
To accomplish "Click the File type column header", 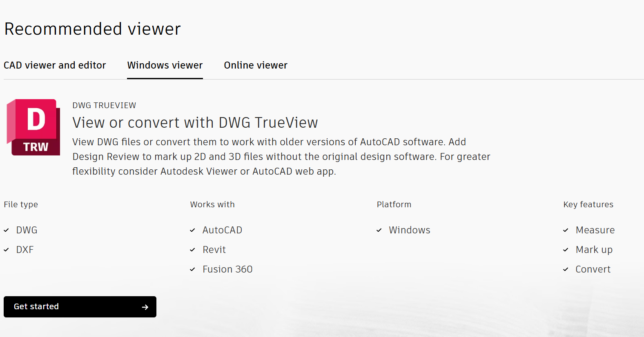I will (21, 204).
